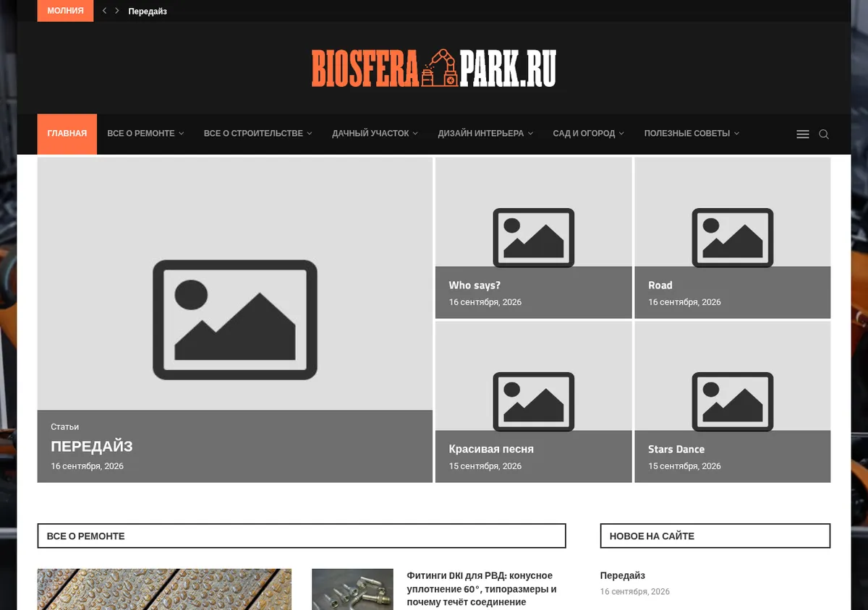Image resolution: width=868 pixels, height=610 pixels.
Task: Show next headline in ticker
Action: click(x=117, y=11)
